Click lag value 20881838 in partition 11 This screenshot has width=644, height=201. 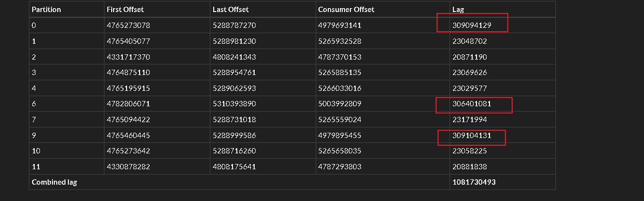(x=470, y=167)
